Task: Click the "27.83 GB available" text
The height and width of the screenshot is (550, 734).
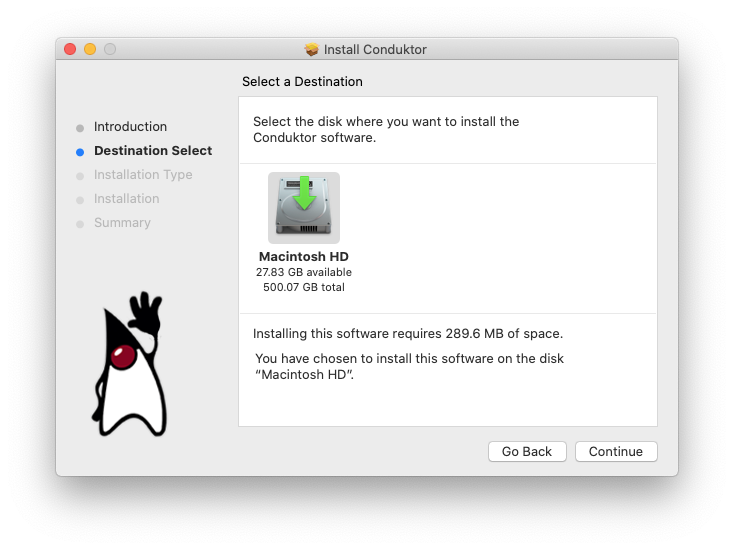Action: [304, 272]
